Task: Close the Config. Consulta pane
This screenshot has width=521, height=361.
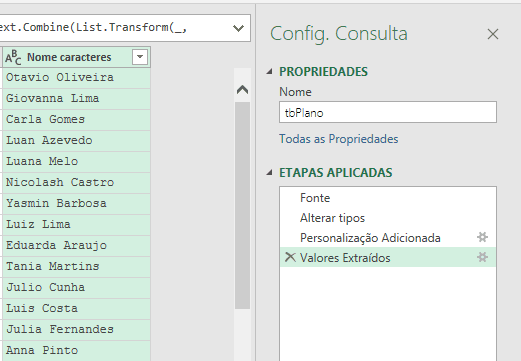Action: coord(493,34)
